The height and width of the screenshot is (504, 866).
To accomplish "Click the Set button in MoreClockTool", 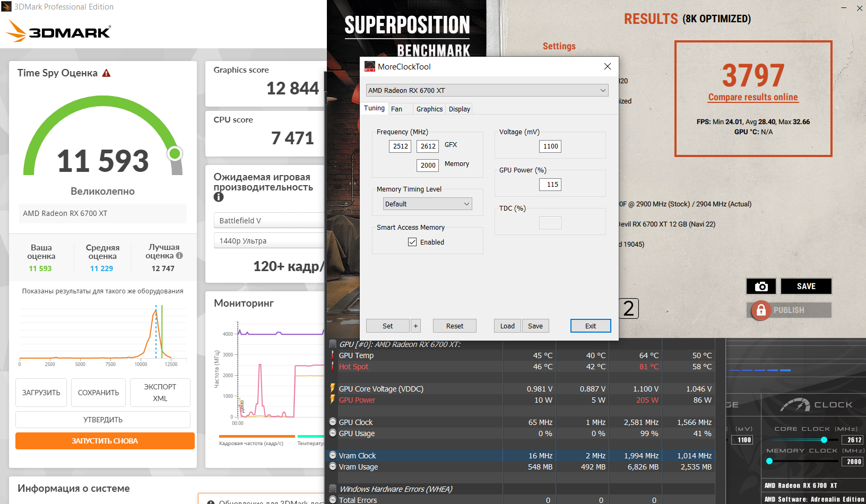I will pyautogui.click(x=388, y=326).
